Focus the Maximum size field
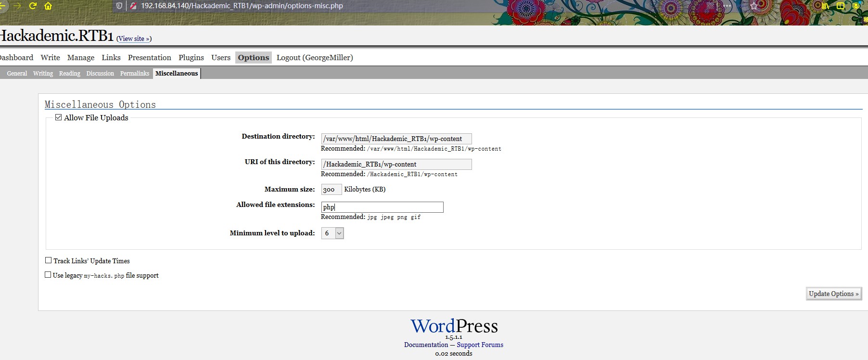This screenshot has width=868, height=360. click(x=332, y=189)
